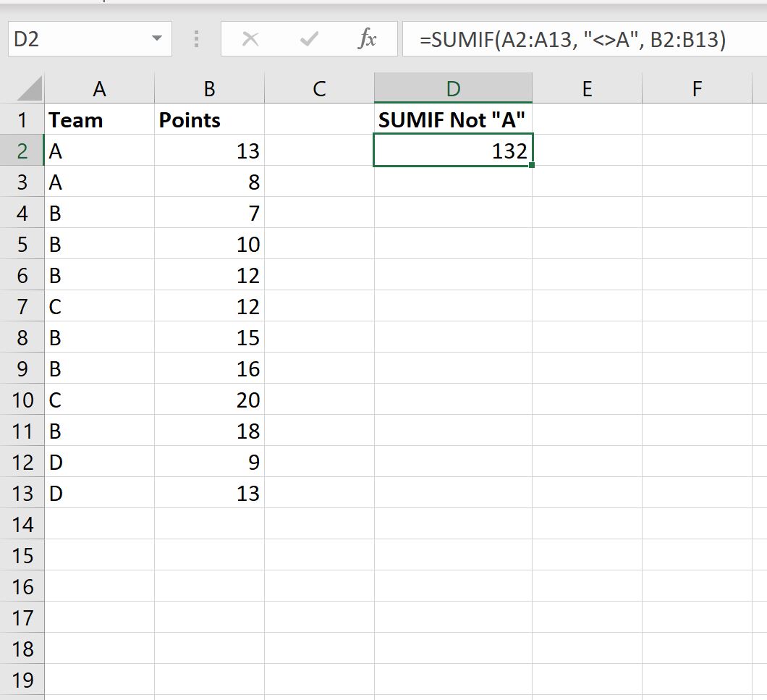Select column D header

[x=453, y=89]
